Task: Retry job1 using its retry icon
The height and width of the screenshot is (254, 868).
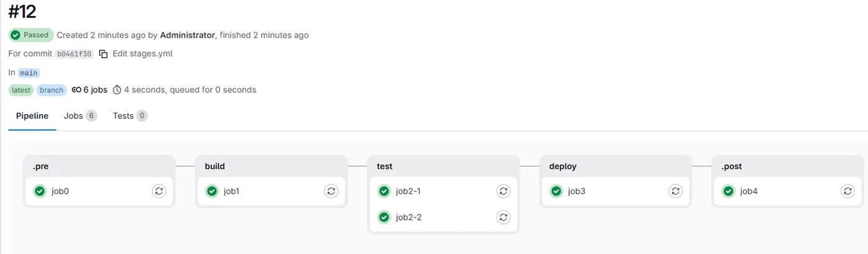Action: [x=331, y=191]
